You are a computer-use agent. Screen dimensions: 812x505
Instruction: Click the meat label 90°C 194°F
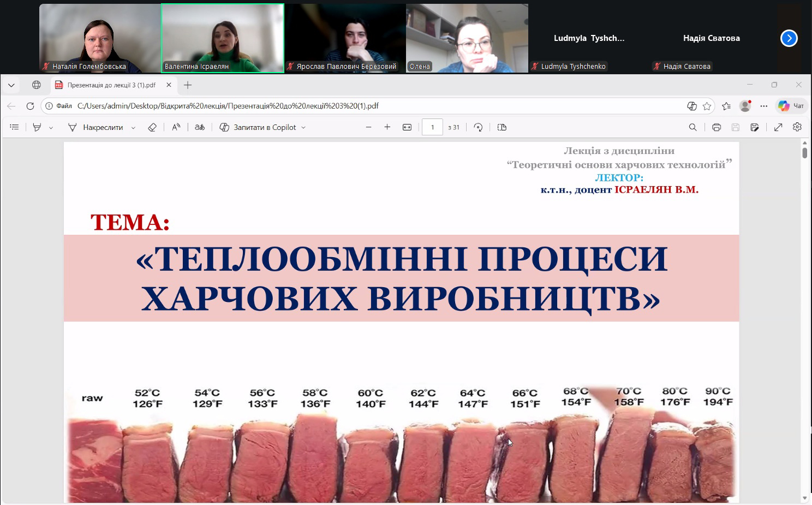pos(718,397)
